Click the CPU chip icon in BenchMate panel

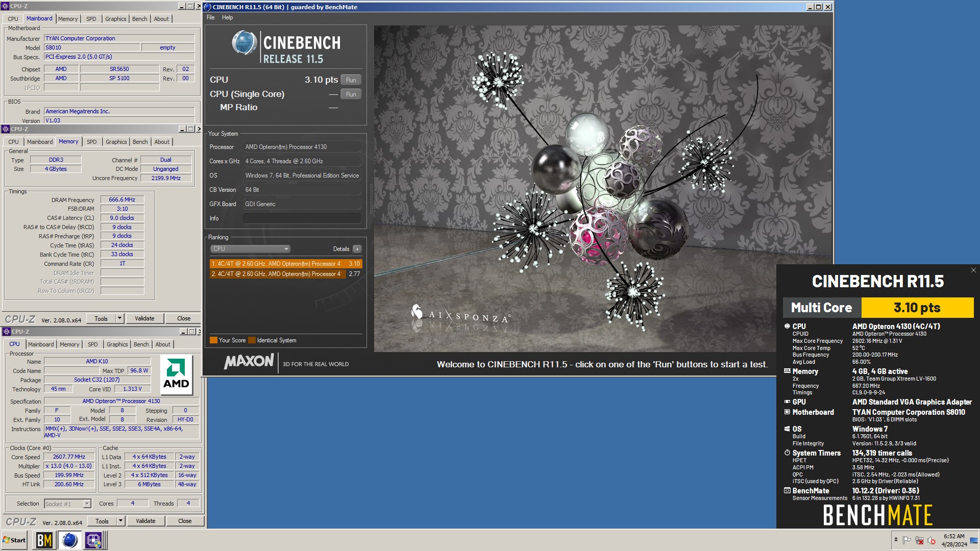(787, 326)
